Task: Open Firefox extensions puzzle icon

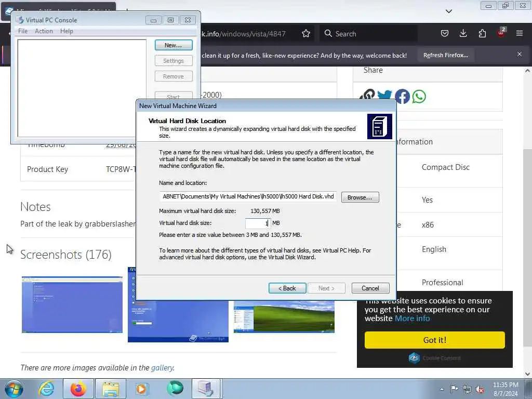Action: click(x=482, y=33)
